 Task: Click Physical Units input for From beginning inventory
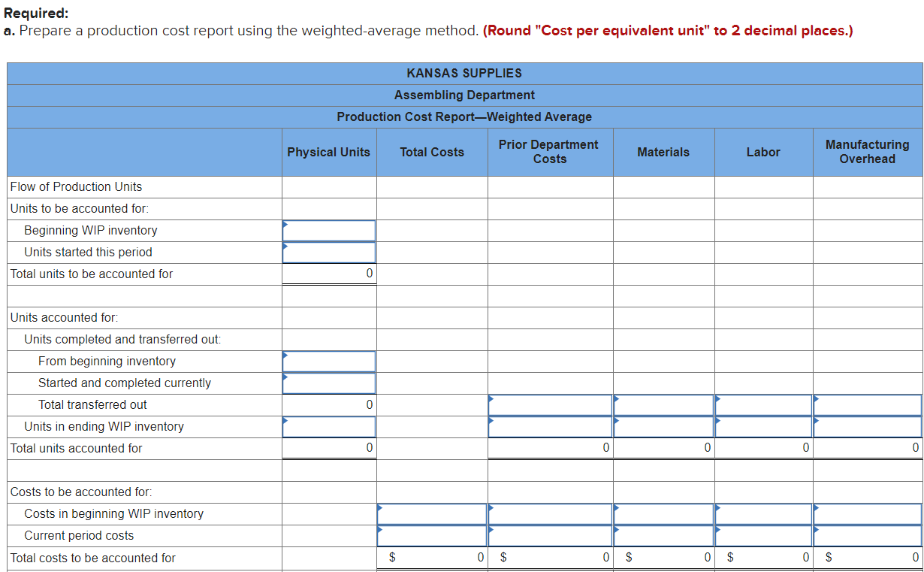pos(329,361)
